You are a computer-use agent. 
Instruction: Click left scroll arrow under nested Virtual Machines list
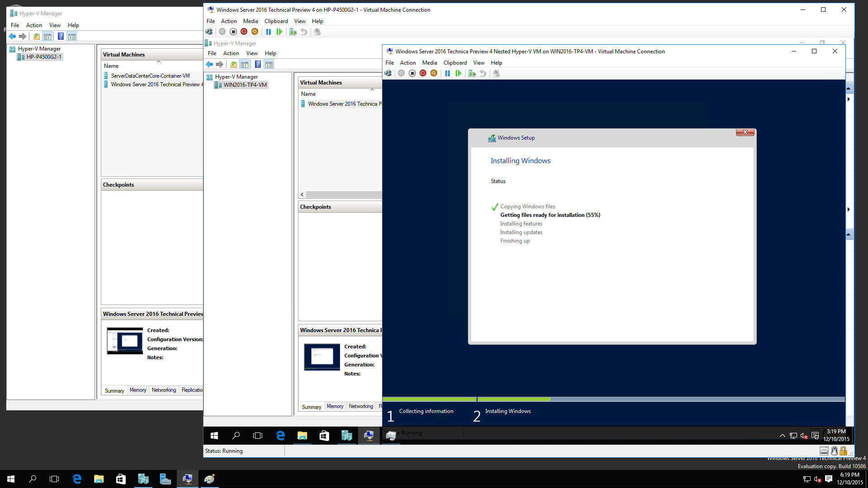tap(302, 194)
